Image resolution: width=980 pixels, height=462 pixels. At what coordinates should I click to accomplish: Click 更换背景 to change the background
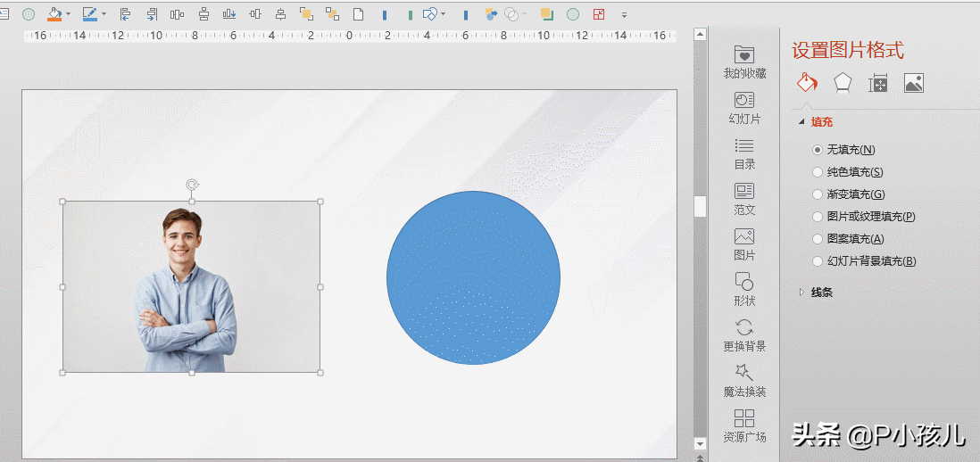coord(744,335)
